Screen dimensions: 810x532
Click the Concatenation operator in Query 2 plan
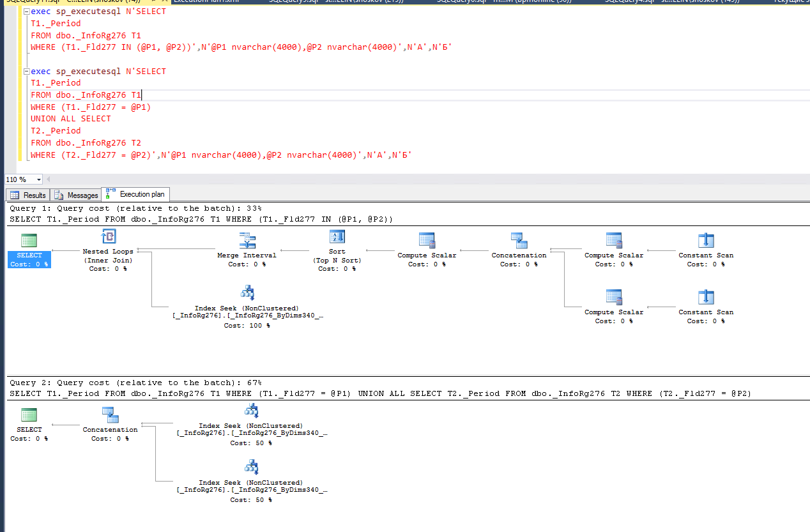tap(110, 425)
